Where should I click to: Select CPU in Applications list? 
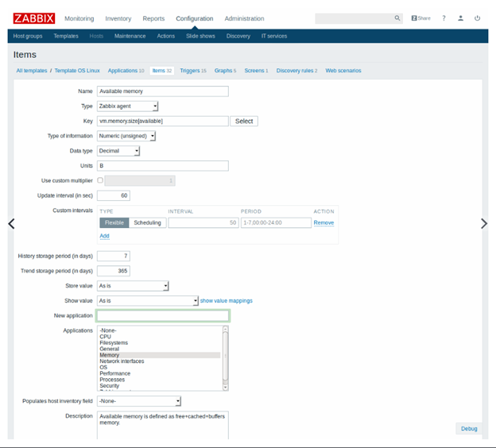[160, 336]
